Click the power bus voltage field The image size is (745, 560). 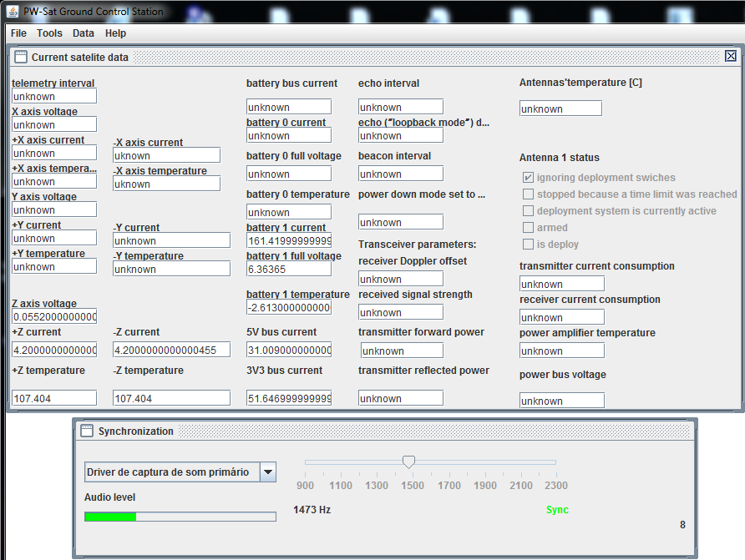tap(562, 401)
